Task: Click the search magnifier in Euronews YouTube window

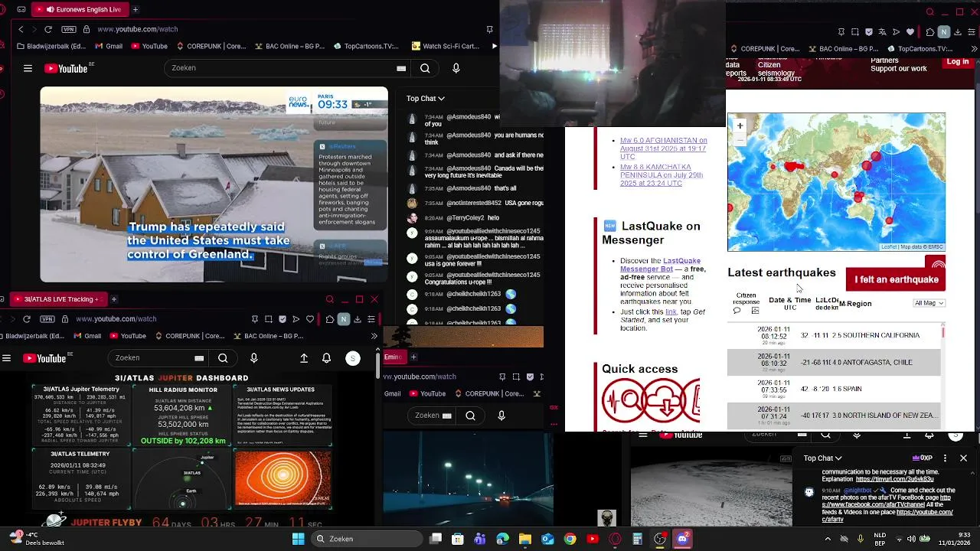Action: 425,68
